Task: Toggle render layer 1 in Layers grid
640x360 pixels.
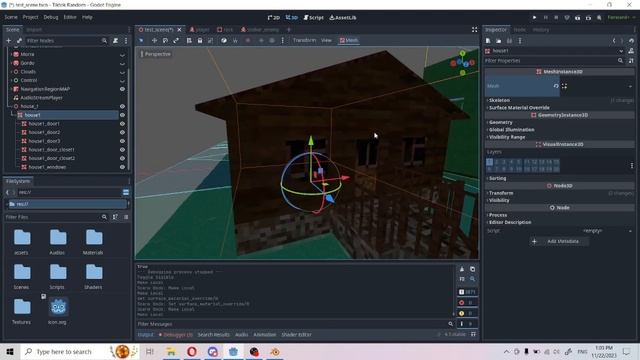Action: [x=489, y=162]
